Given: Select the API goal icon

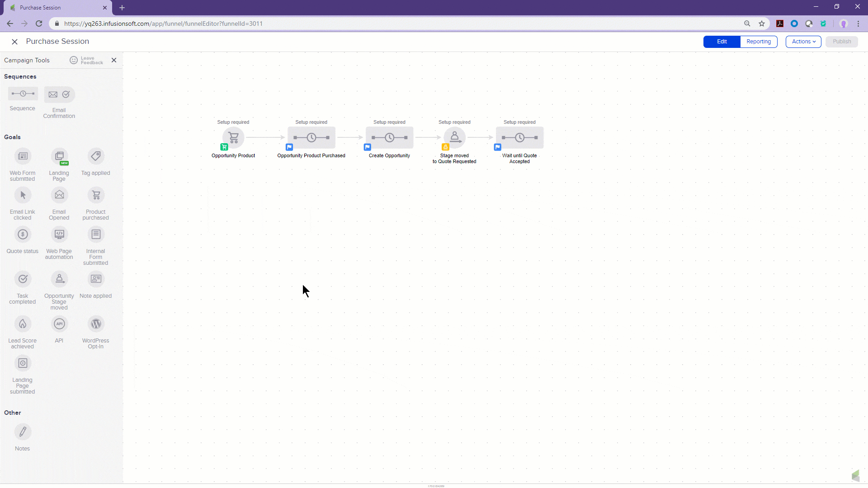Looking at the screenshot, I should (x=59, y=324).
